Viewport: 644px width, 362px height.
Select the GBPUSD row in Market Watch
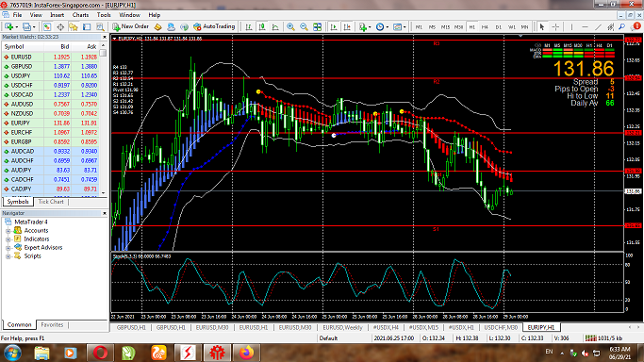point(50,66)
